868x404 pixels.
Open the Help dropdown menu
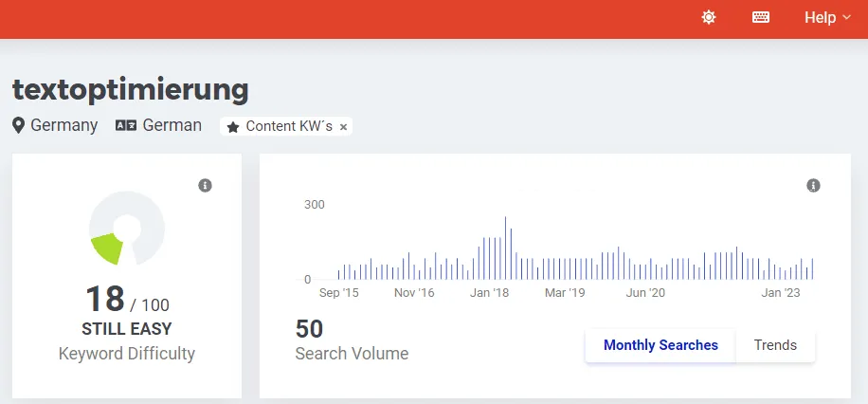[827, 18]
